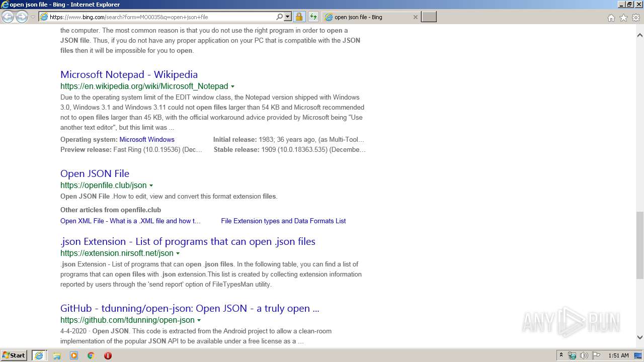Open a new blank tab
644x362 pixels.
click(429, 17)
